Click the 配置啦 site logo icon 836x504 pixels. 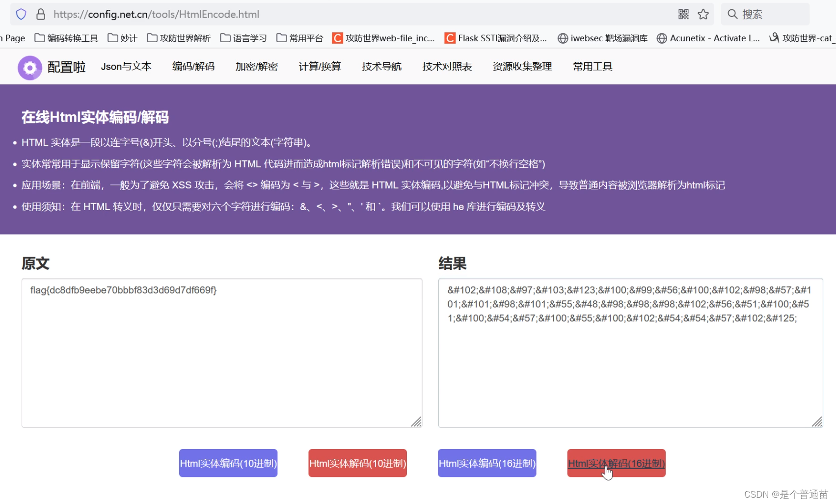29,67
